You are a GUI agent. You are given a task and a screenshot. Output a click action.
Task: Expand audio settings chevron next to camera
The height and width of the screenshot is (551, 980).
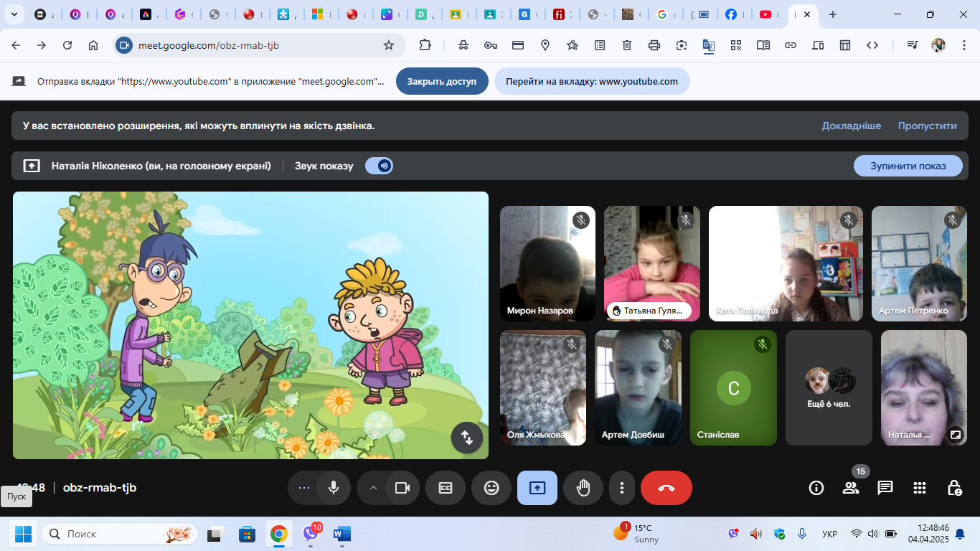point(372,488)
